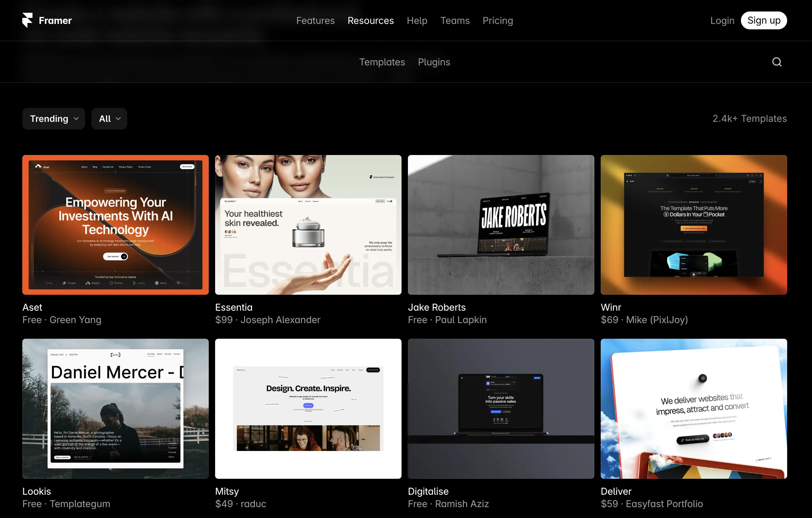Click creator line 'Free · Ramish Aziz'

coord(448,504)
